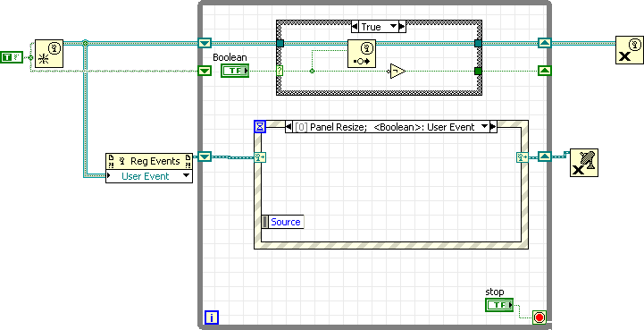Click the Generate User Event node inside case structure
644x330 pixels.
point(362,54)
